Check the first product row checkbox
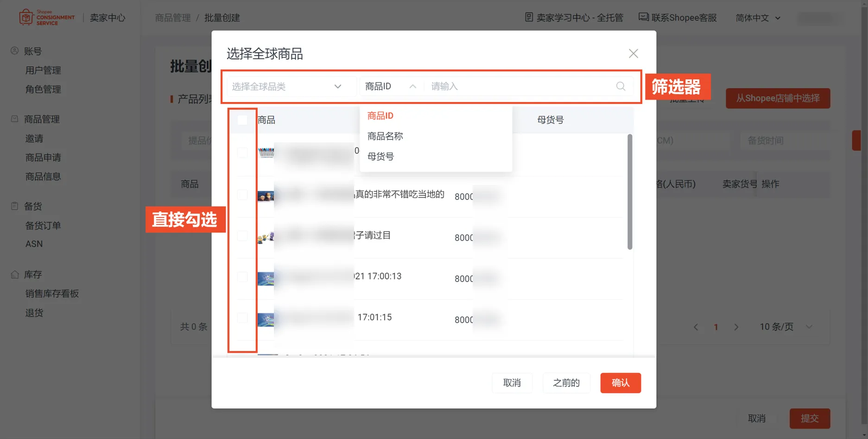The image size is (868, 439). (x=242, y=152)
